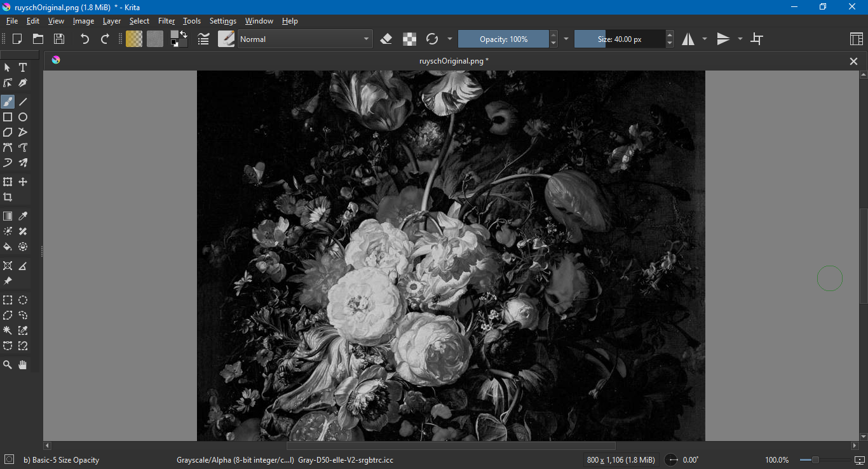Viewport: 868px width, 469px height.
Task: Select the Fill bucket tool
Action: coord(8,247)
